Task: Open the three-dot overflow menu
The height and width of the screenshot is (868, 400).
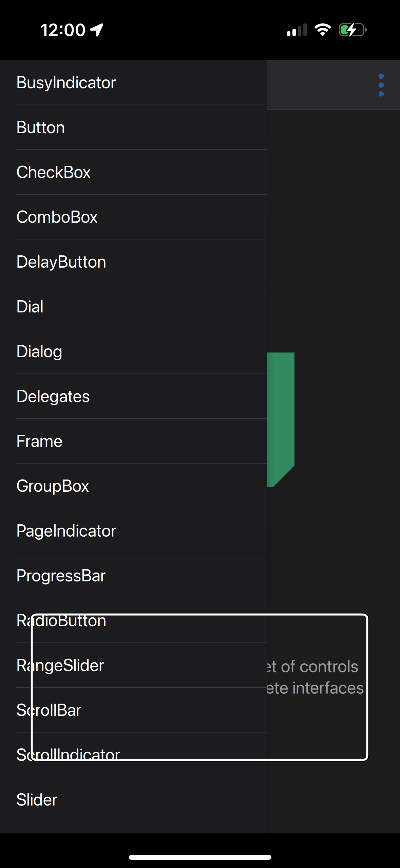Action: [381, 85]
